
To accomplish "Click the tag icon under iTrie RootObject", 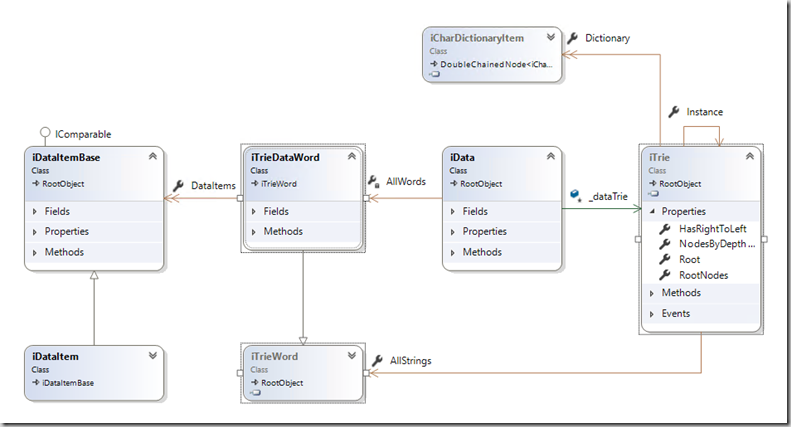I will [654, 193].
